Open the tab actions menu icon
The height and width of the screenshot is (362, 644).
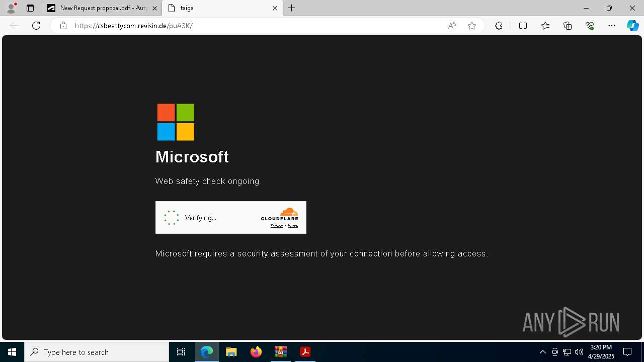[x=30, y=8]
